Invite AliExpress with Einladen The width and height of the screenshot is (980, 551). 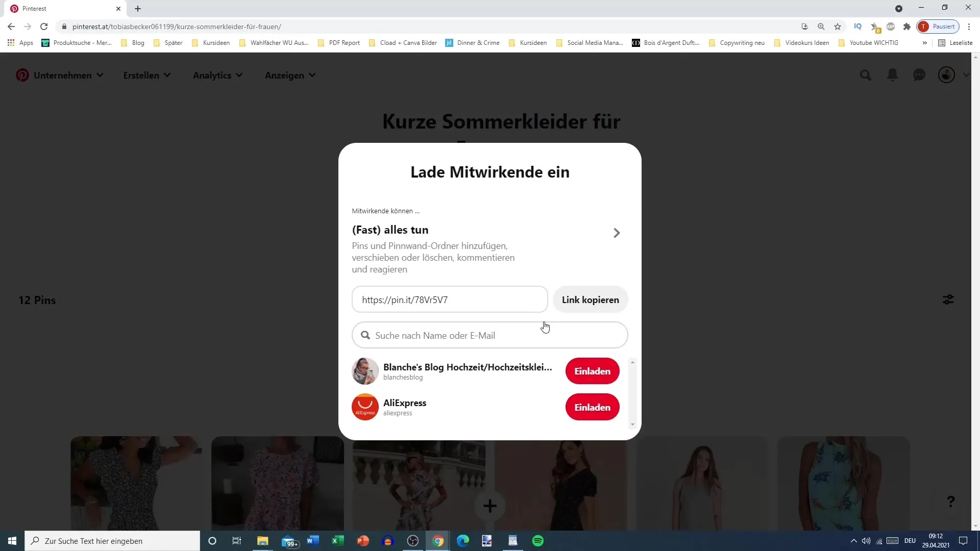(x=592, y=407)
